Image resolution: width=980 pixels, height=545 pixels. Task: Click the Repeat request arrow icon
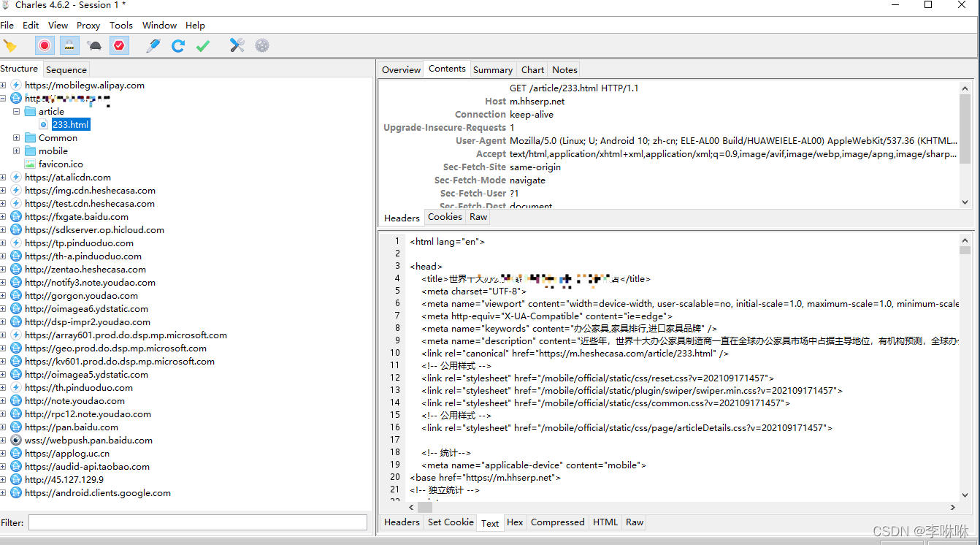178,46
